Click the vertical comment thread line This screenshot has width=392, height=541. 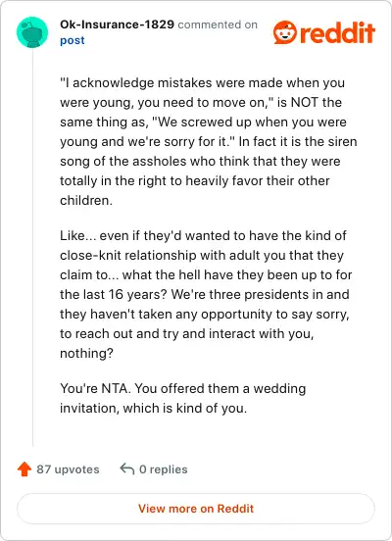click(32, 248)
